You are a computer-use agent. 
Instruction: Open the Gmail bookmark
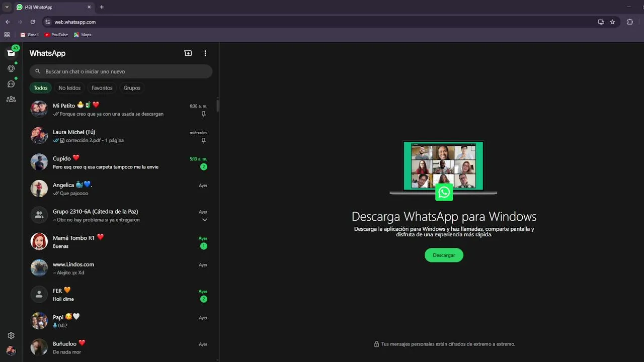pos(29,35)
